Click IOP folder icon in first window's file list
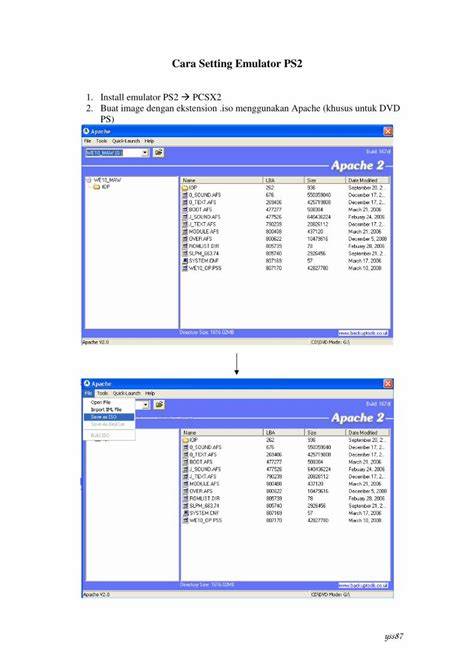The image size is (474, 670). pyautogui.click(x=185, y=188)
